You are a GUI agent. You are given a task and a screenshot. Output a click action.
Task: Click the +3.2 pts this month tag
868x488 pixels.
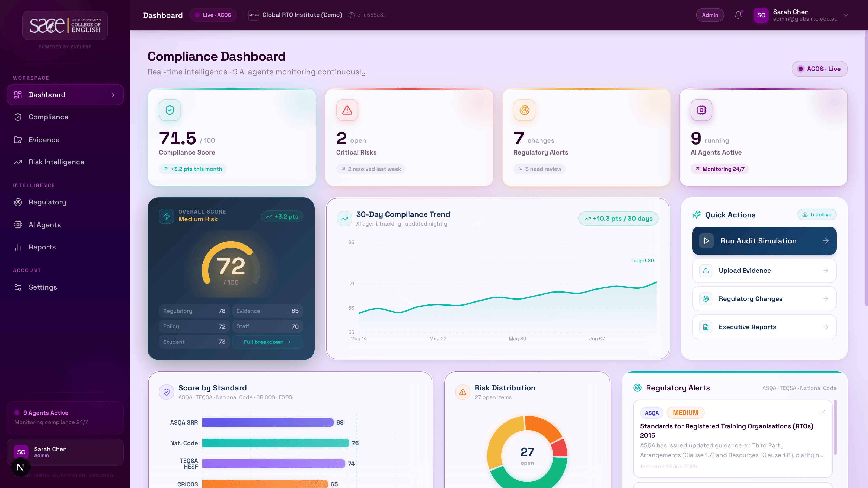tap(193, 169)
